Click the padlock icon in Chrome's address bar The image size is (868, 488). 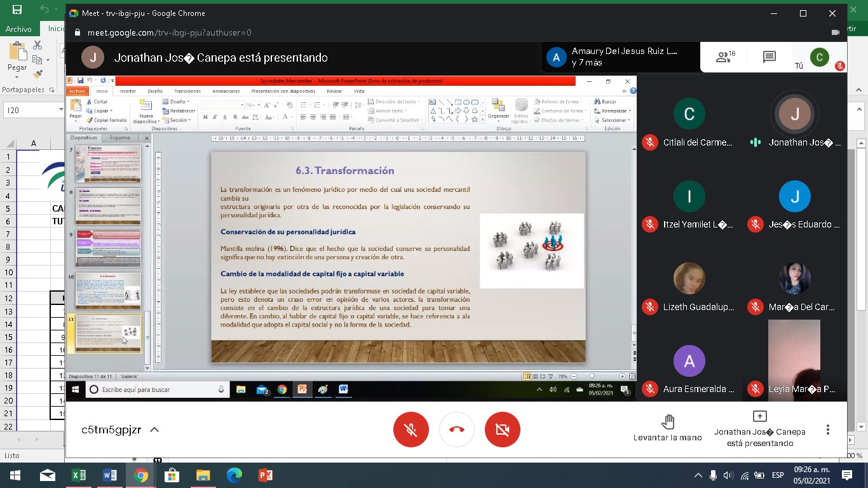pyautogui.click(x=78, y=32)
